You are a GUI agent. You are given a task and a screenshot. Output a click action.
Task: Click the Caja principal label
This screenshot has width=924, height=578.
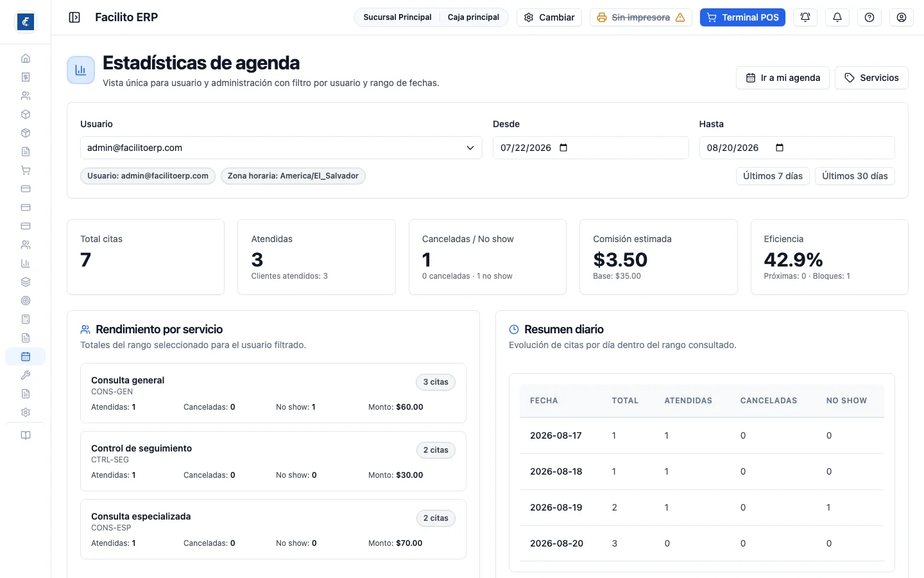coord(474,17)
